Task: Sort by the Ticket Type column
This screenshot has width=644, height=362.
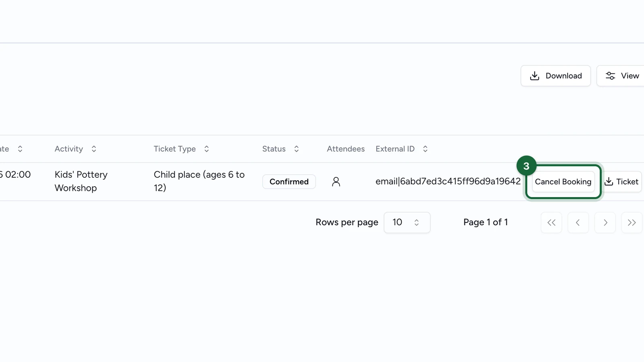Action: [182, 149]
